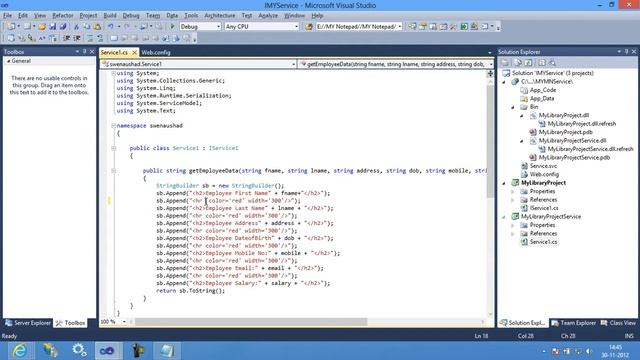This screenshot has height=360, width=640.
Task: Click View Code icon in Solution Explorer toolbar
Action: click(542, 63)
